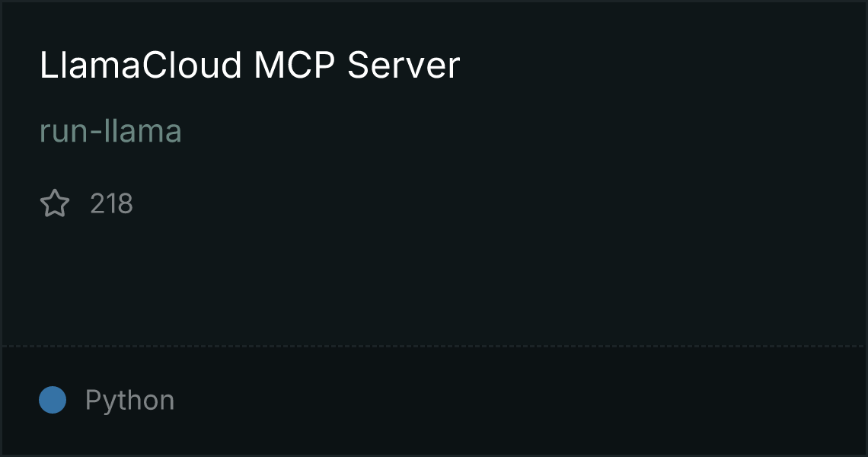868x457 pixels.
Task: Click the word Server in the title
Action: tap(404, 65)
